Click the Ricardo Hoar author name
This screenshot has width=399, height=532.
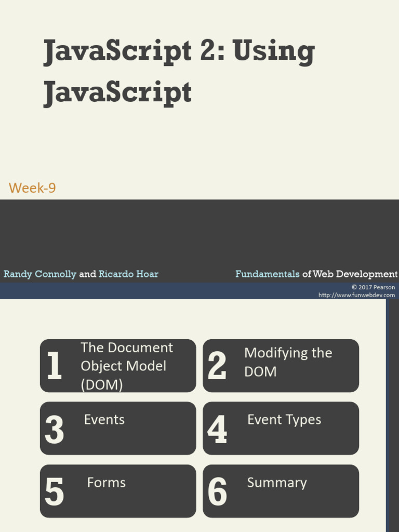coord(128,274)
